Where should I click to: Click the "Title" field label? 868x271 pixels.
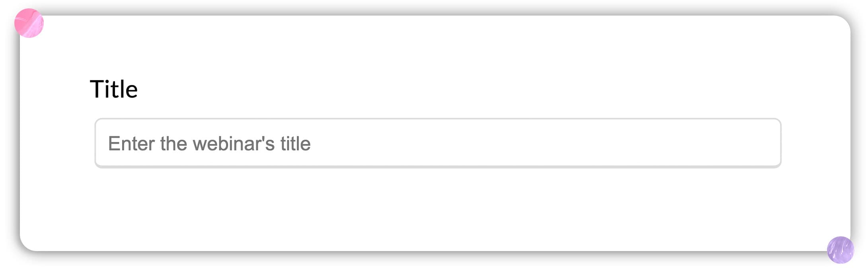click(114, 89)
